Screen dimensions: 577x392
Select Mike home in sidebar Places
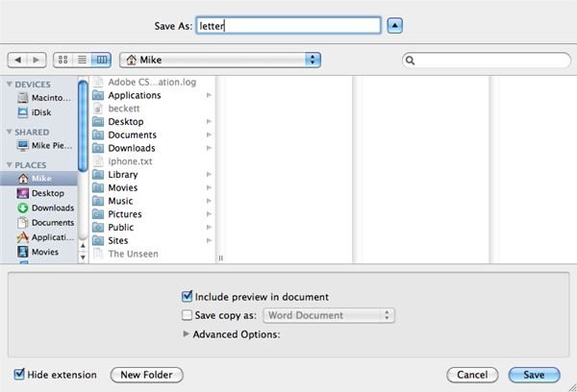point(38,179)
